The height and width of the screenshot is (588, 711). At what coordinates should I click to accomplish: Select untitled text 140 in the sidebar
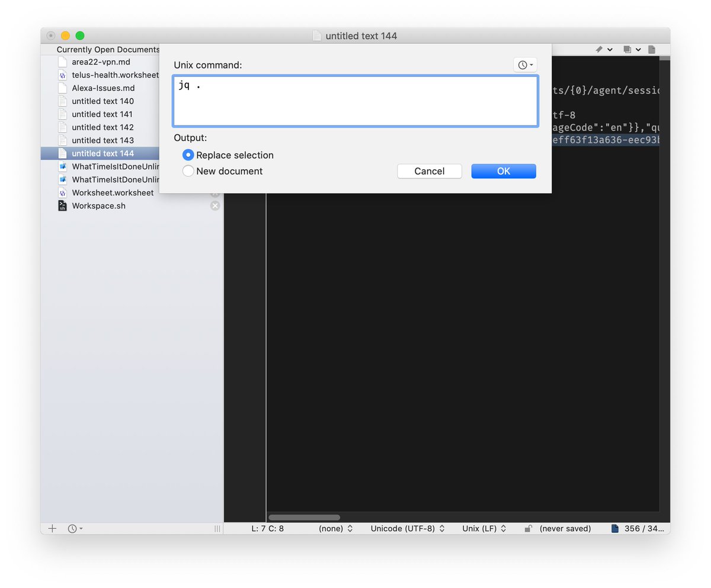pyautogui.click(x=103, y=101)
